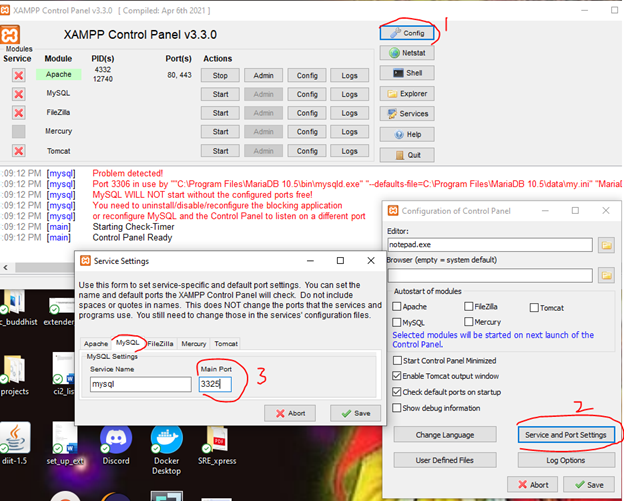Click the empty Browser path field
624x501 pixels.
point(490,275)
